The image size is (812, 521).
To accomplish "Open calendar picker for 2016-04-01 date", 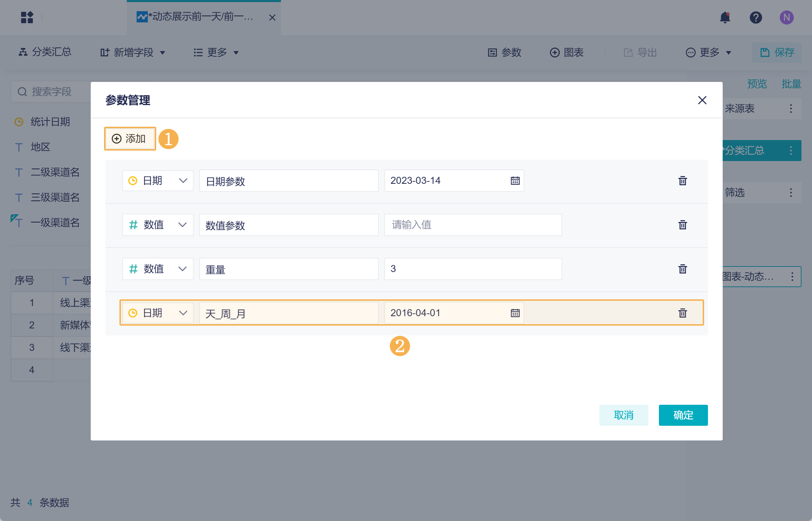I will point(515,313).
